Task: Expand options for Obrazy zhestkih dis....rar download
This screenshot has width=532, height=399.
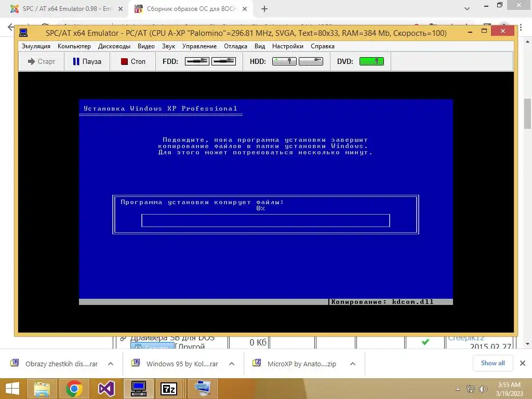Action: click(x=111, y=364)
